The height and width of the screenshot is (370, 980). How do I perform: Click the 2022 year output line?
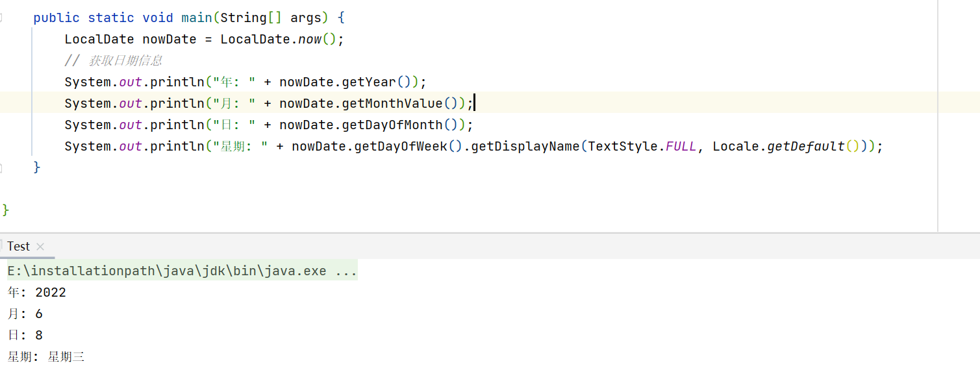[x=36, y=293]
